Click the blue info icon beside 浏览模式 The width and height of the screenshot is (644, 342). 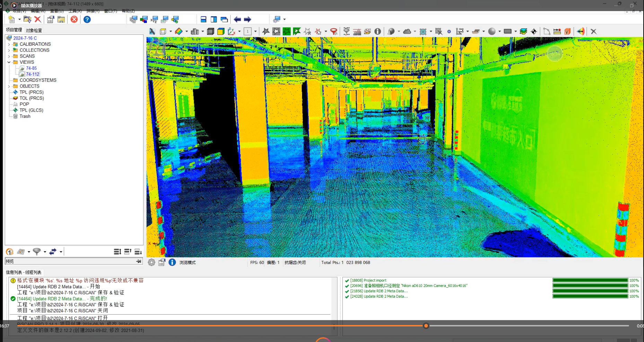[x=172, y=263]
